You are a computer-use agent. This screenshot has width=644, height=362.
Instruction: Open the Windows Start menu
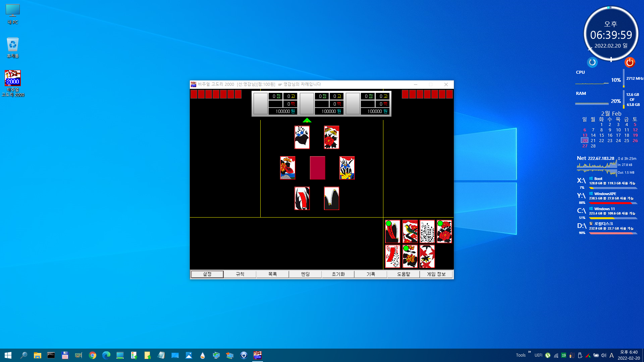[x=8, y=355]
